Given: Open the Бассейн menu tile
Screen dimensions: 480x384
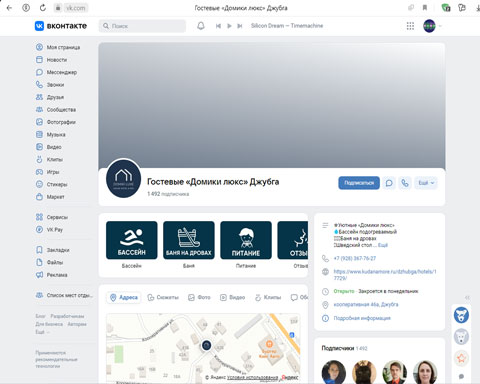Looking at the screenshot, I should [132, 240].
